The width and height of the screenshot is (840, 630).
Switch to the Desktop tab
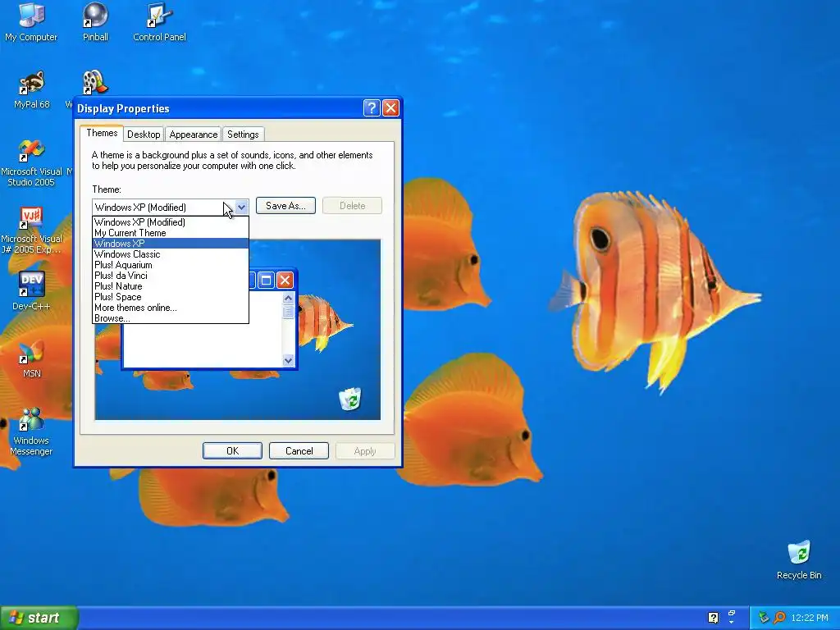click(x=144, y=134)
